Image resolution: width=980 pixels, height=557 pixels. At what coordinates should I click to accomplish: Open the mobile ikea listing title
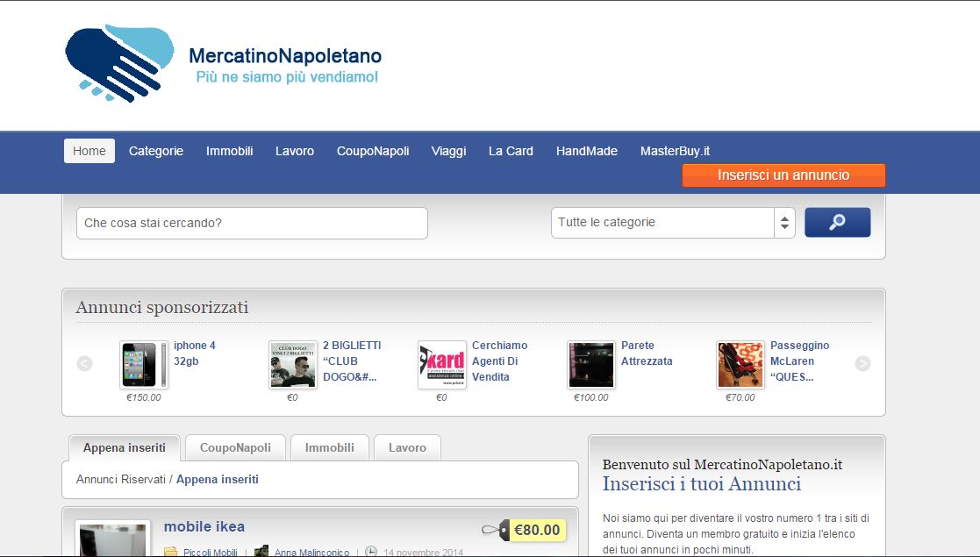[x=204, y=526]
